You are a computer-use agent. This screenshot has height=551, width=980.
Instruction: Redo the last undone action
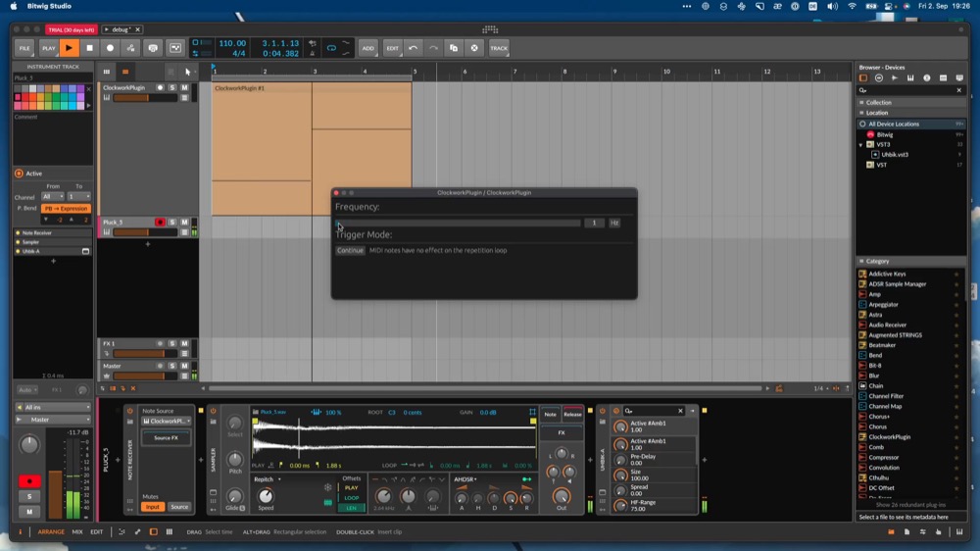[x=433, y=48]
